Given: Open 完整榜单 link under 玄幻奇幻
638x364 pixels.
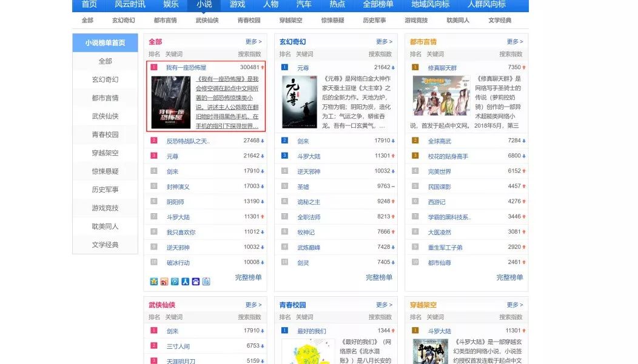Looking at the screenshot, I should point(379,277).
